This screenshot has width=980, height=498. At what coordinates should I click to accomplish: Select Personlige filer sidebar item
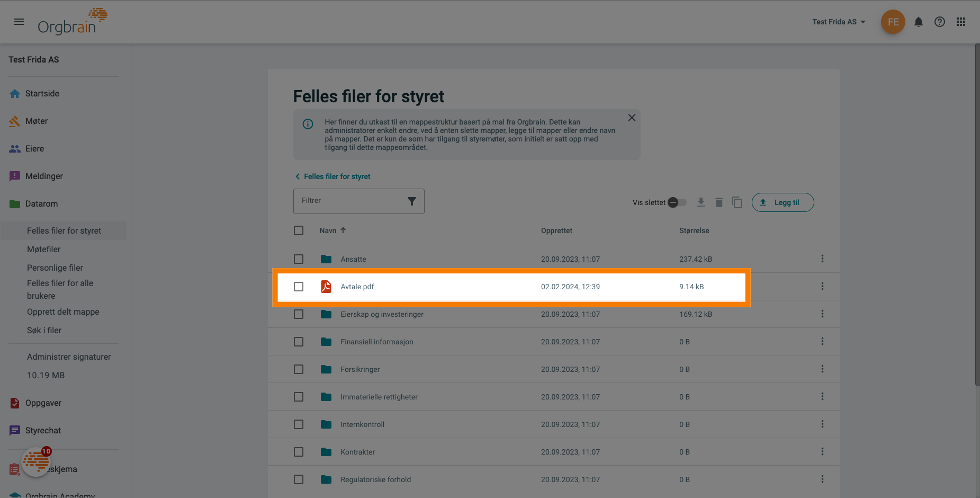point(55,268)
